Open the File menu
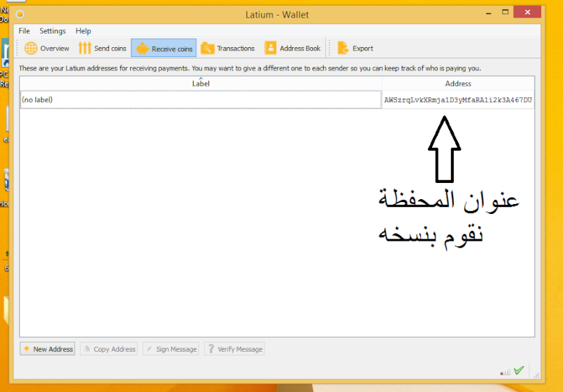563x392 pixels. click(25, 31)
